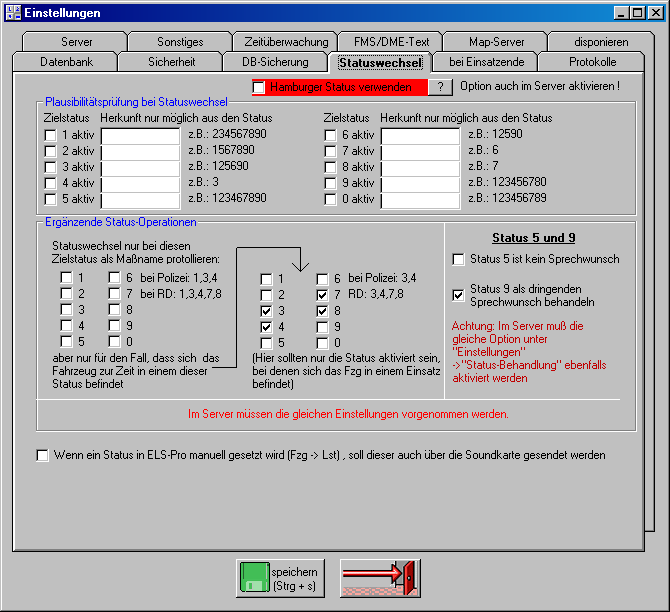Select the FMS/DME-Text tab
This screenshot has height=612, width=670.
[391, 42]
